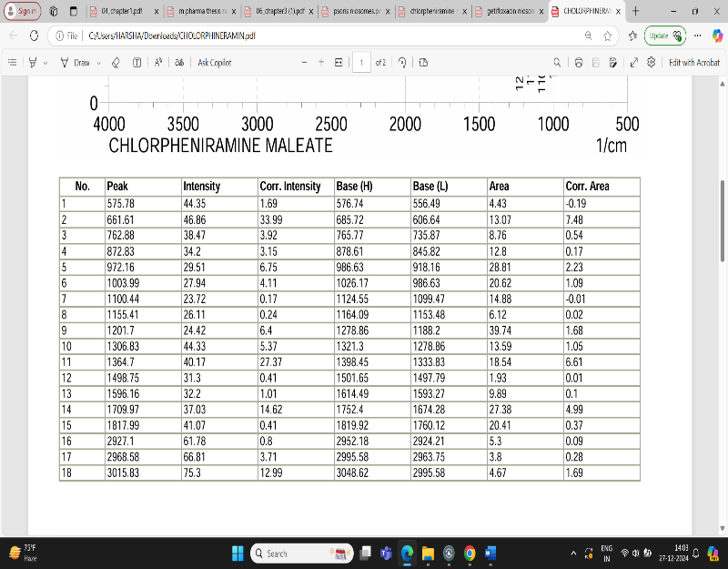Close the CHOLORPHINERAMIN tab
Image resolution: width=728 pixels, height=569 pixels.
pos(619,12)
